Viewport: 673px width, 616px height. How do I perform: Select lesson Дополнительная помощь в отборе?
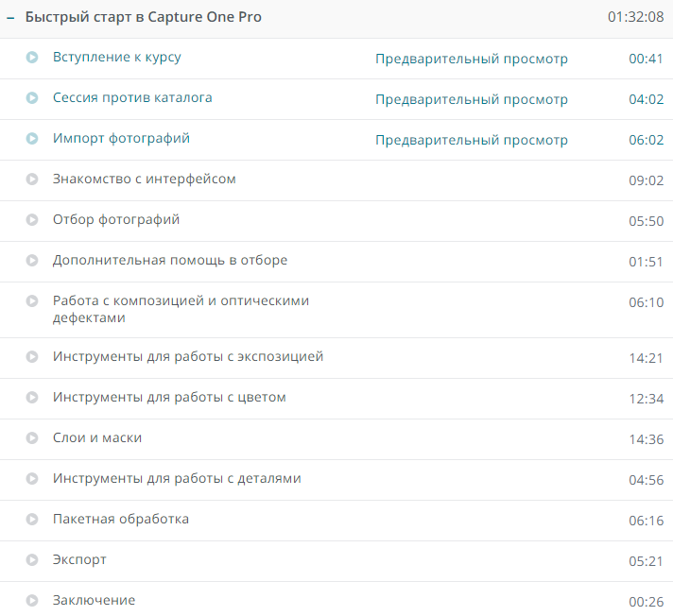(x=170, y=260)
